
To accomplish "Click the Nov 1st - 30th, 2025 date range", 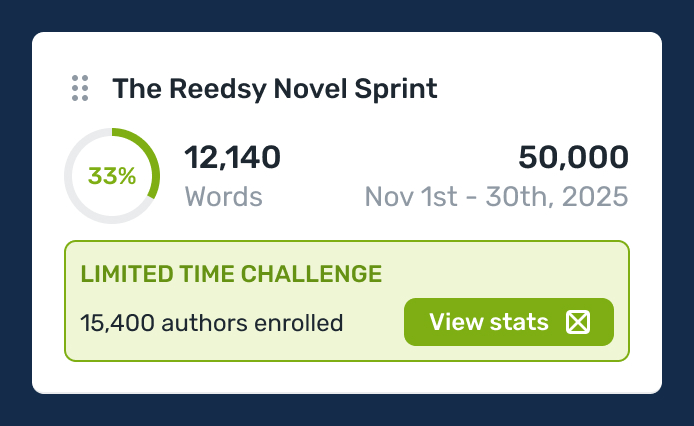I will pyautogui.click(x=497, y=196).
